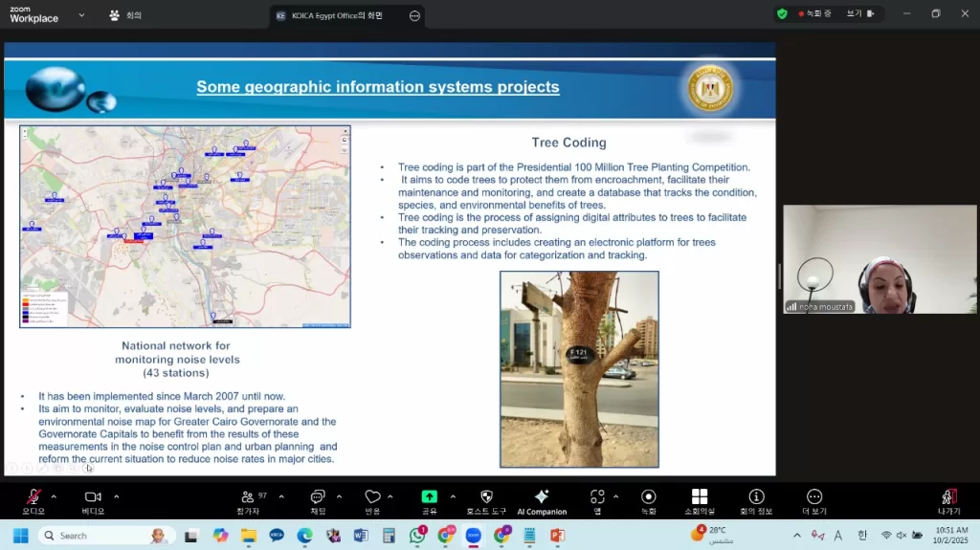Open PowerPoint from the Windows taskbar
This screenshot has width=980, height=550.
[x=557, y=536]
